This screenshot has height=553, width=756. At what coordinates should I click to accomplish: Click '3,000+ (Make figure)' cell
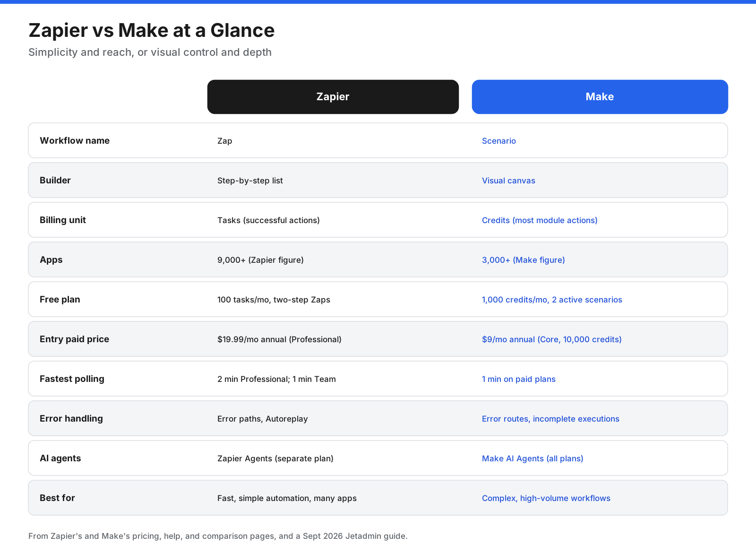[x=524, y=260]
